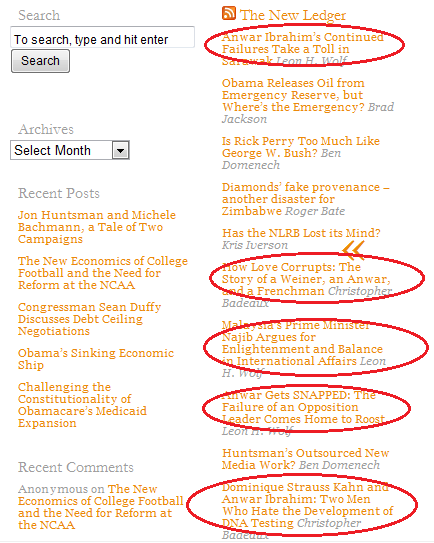Open Anwar Ibrahim's Continued Failures article
This screenshot has width=434, height=543.
click(303, 49)
